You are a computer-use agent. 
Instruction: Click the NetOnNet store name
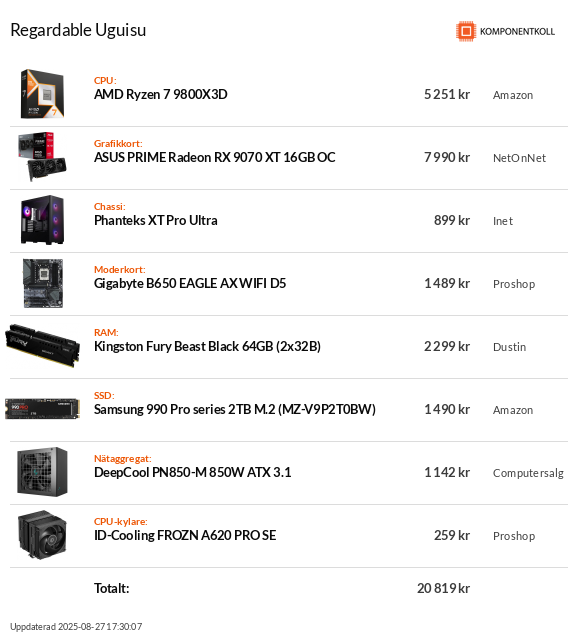519,158
